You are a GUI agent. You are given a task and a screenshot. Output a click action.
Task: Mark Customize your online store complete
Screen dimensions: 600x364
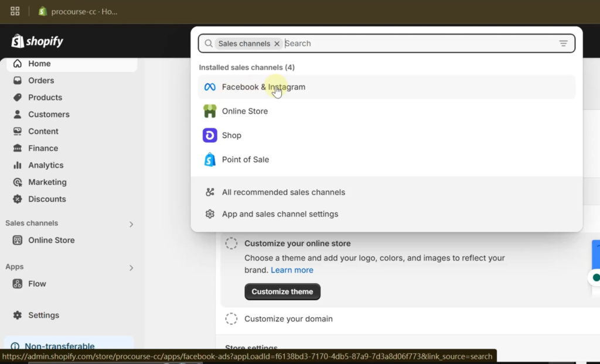231,243
